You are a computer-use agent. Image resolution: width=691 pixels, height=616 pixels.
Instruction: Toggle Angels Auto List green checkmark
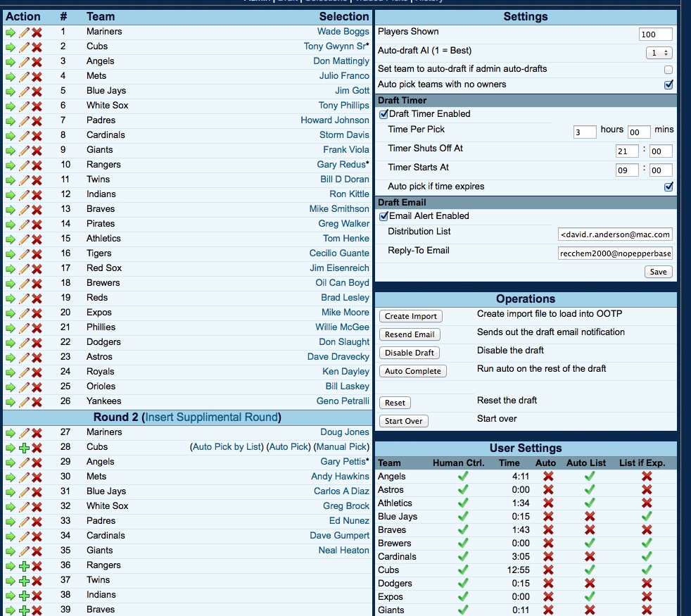point(590,477)
